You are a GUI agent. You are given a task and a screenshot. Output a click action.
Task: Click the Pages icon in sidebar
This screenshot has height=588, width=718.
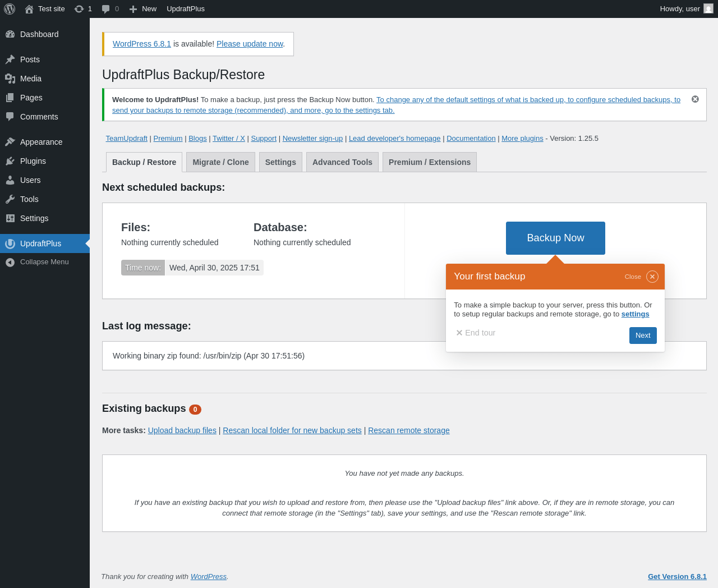pyautogui.click(x=10, y=98)
